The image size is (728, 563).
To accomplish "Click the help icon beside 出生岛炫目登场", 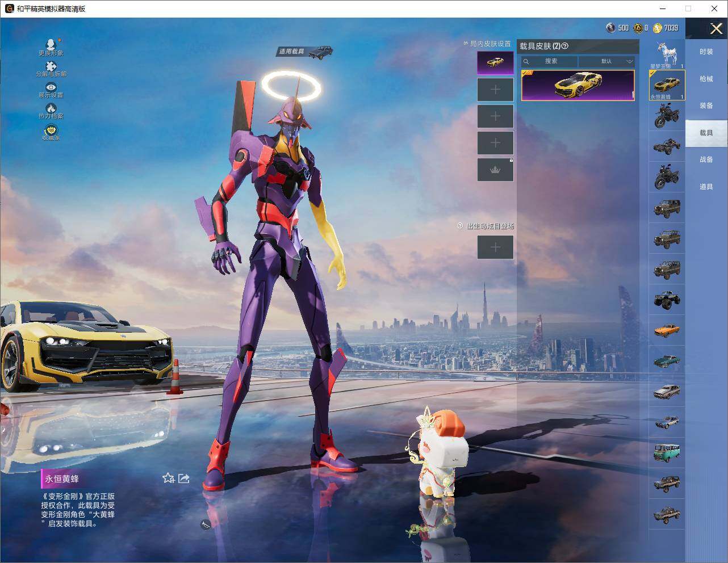I will (x=461, y=226).
